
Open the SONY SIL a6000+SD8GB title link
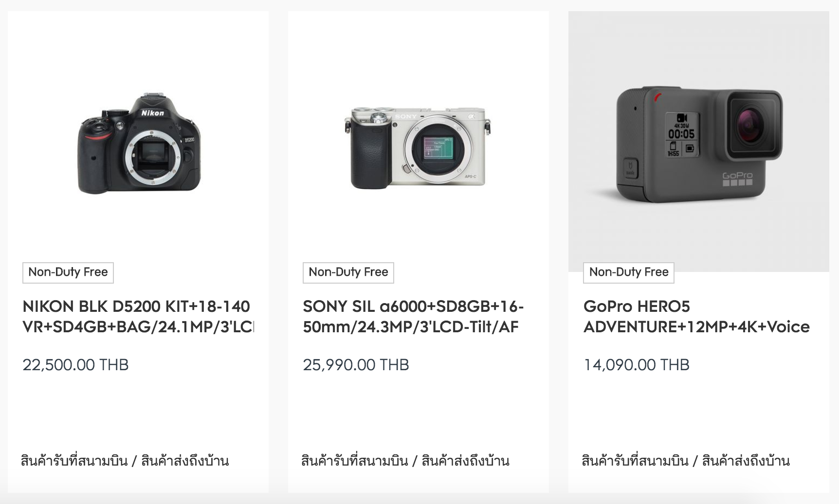click(413, 317)
